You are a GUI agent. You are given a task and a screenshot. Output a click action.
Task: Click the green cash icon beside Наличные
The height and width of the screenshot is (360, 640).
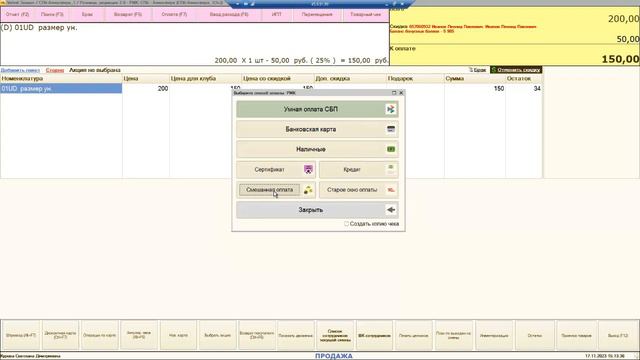[391, 149]
